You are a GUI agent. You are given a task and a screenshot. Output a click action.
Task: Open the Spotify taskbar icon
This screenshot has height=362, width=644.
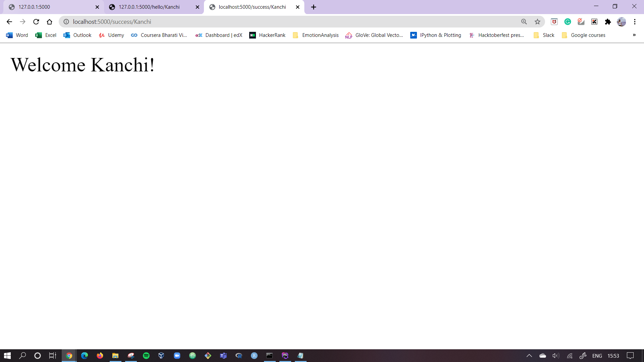coord(146,356)
